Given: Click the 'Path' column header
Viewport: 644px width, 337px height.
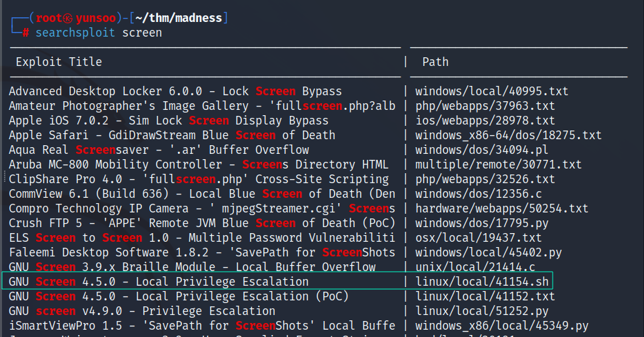Looking at the screenshot, I should [x=435, y=62].
